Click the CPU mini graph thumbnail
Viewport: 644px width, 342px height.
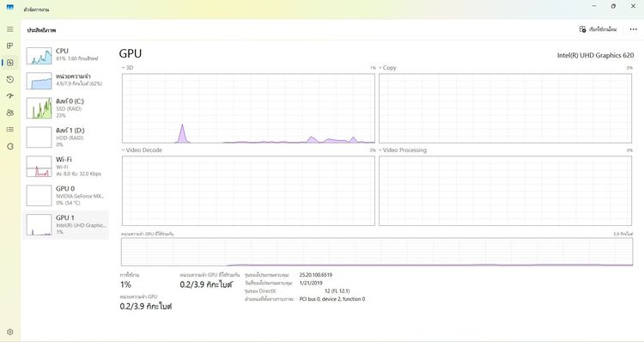click(39, 56)
